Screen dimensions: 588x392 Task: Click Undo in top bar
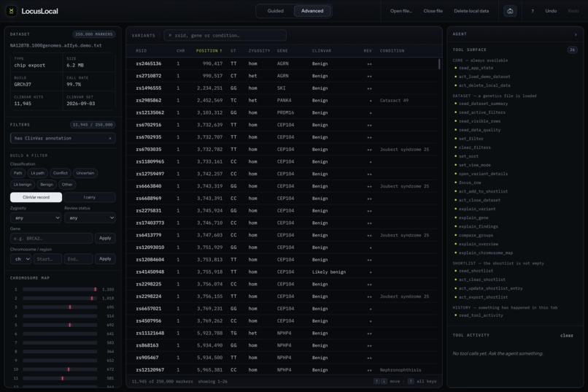tap(551, 11)
